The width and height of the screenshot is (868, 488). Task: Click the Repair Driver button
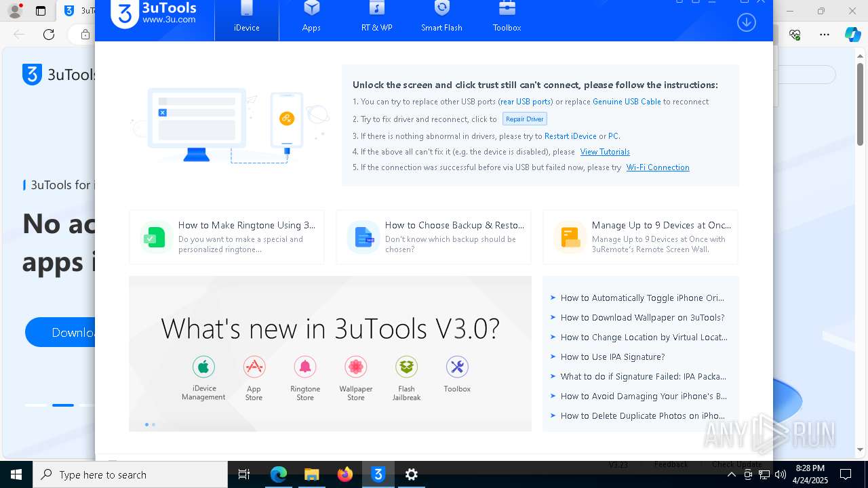point(525,119)
